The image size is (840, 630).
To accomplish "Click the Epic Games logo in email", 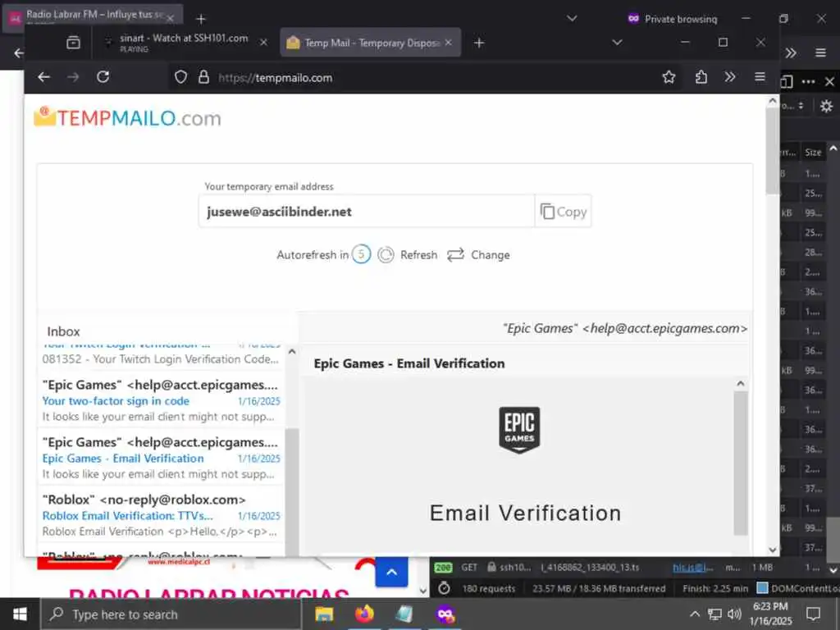I will (x=519, y=430).
